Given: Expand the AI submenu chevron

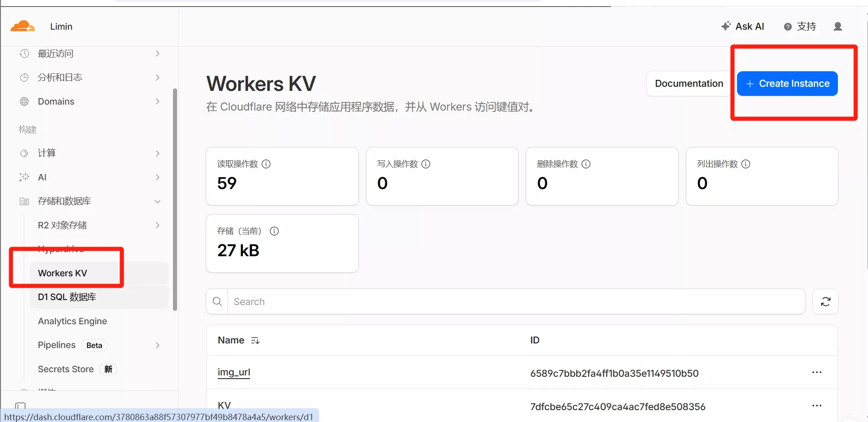Looking at the screenshot, I should [157, 177].
